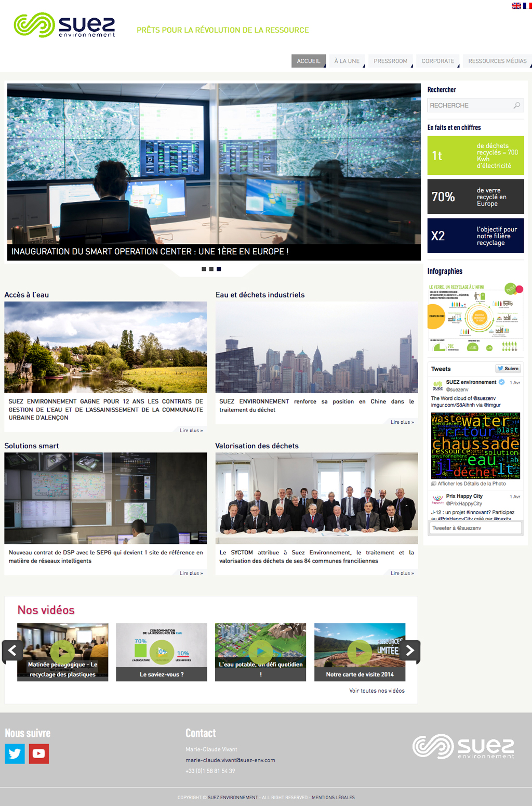Image resolution: width=532 pixels, height=806 pixels.
Task: Click the X2 recycling objective tile
Action: (x=475, y=236)
